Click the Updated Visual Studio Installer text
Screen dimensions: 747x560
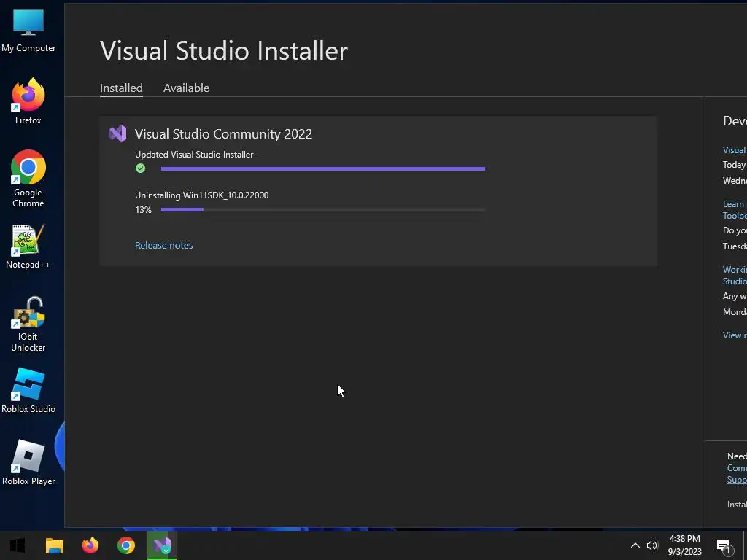(194, 155)
